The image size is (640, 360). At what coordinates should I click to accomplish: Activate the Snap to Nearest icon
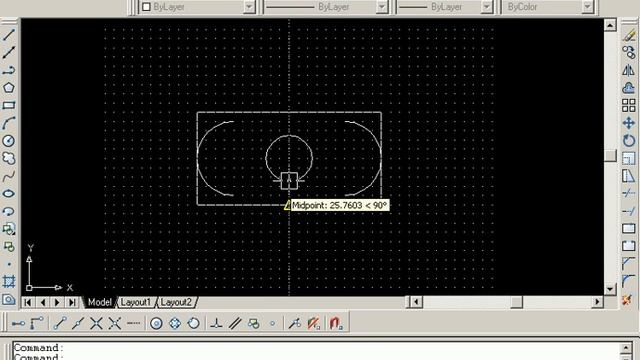295,324
